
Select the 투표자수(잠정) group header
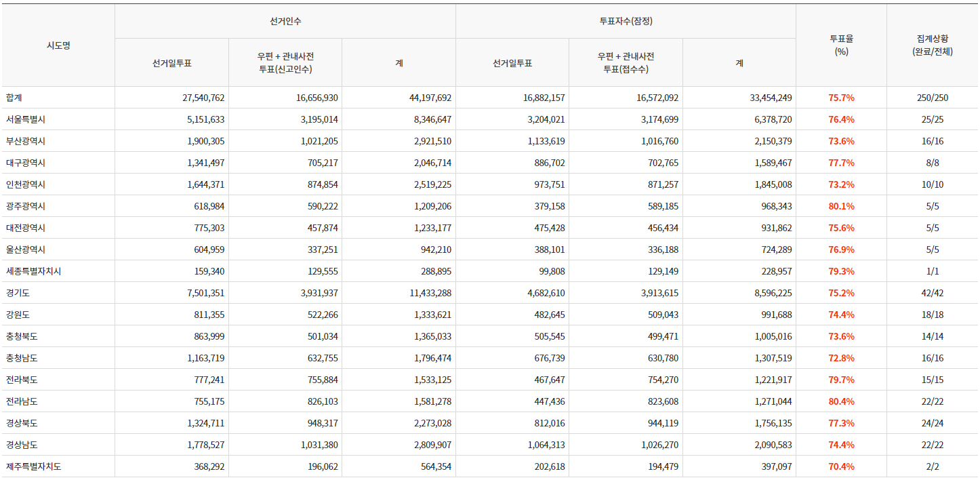point(626,21)
